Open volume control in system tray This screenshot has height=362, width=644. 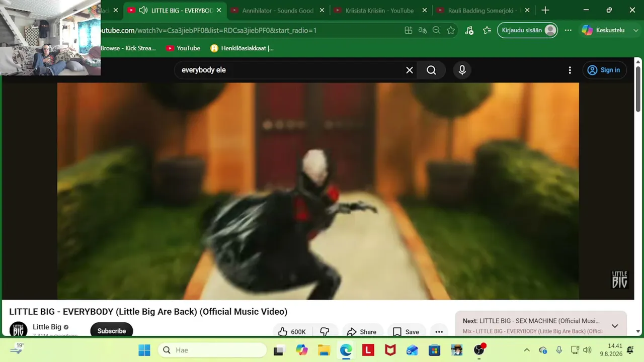pos(587,350)
